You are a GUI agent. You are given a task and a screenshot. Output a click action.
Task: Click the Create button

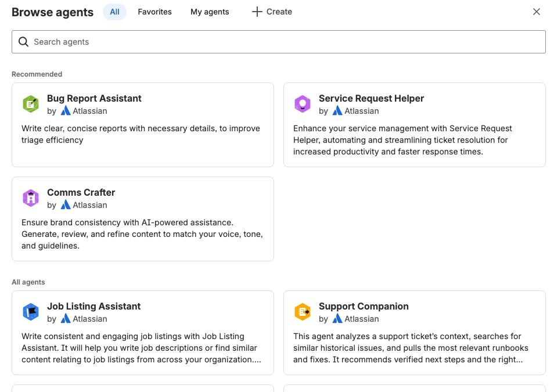[271, 12]
